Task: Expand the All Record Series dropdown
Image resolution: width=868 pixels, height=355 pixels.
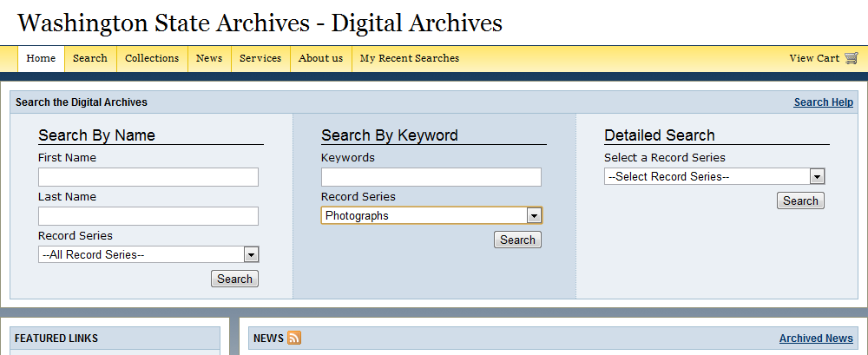Action: coord(149,254)
